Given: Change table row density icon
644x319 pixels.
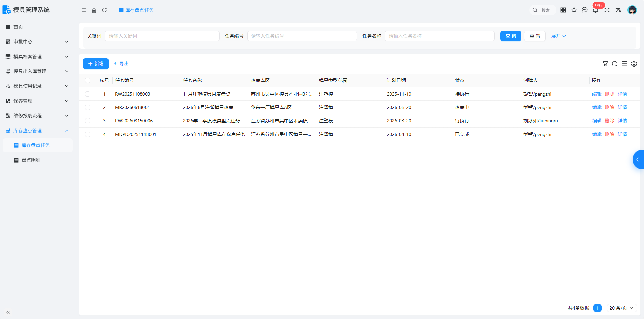Looking at the screenshot, I should click(x=624, y=64).
